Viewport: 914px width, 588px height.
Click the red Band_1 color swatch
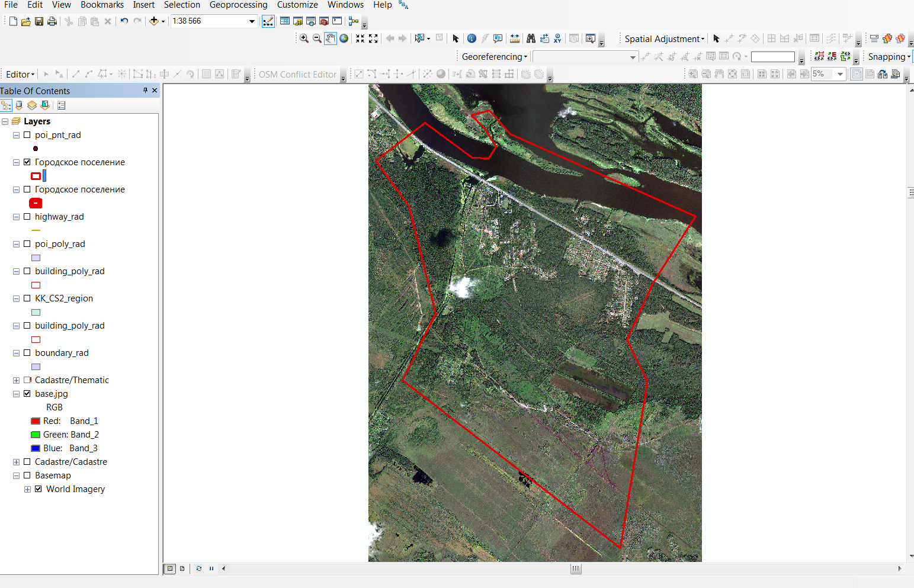click(x=36, y=421)
